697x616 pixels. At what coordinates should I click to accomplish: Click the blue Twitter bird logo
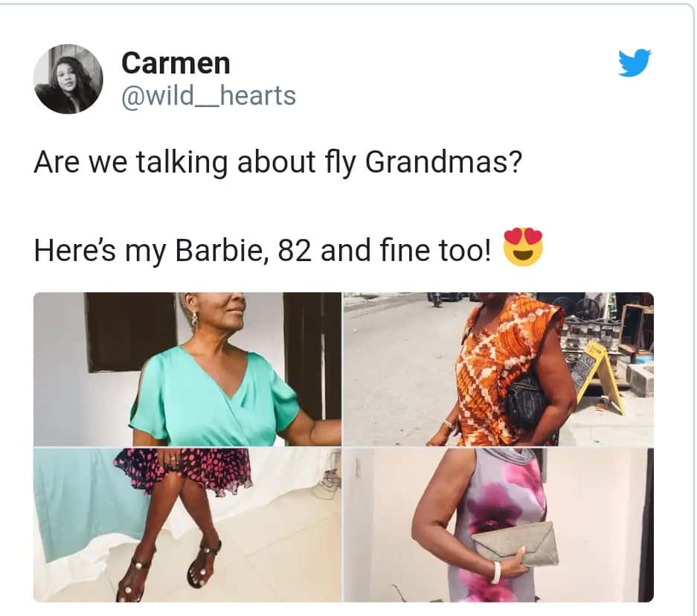pos(635,62)
